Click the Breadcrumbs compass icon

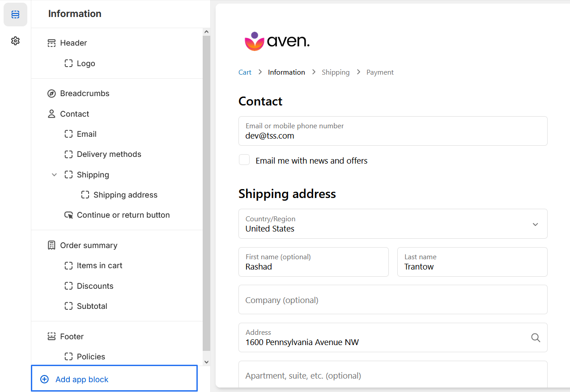51,93
